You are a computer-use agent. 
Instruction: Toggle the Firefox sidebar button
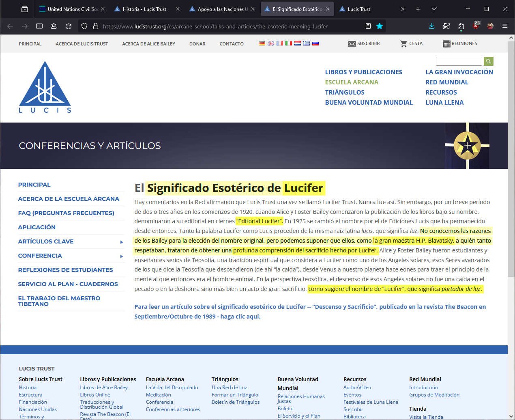click(39, 26)
